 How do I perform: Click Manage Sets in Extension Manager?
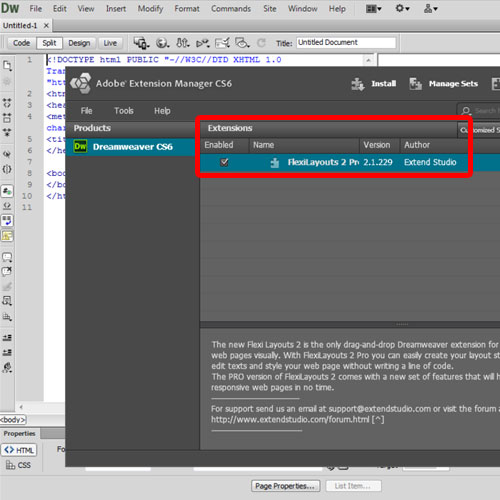pyautogui.click(x=443, y=84)
